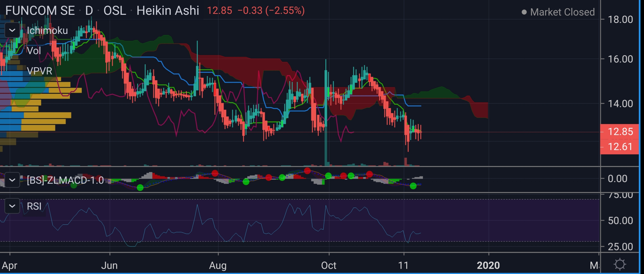Collapse the Ichimoku indicator legend chevron
The image size is (644, 274).
[12, 30]
